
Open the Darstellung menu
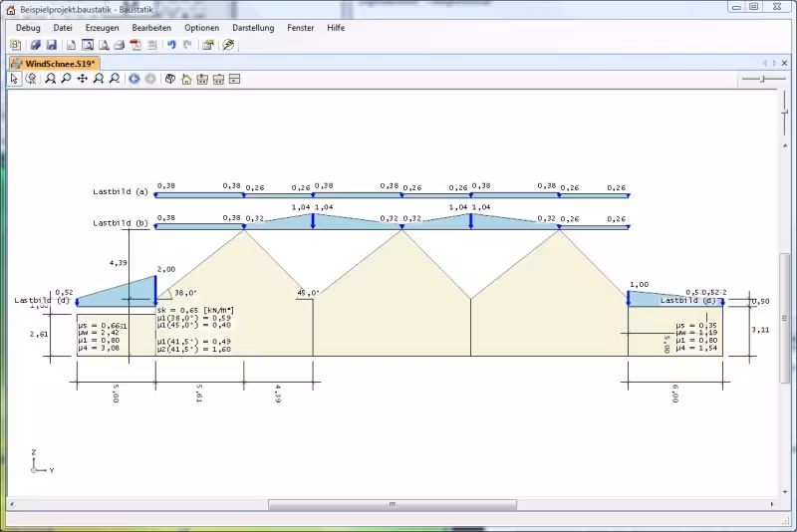pyautogui.click(x=253, y=28)
